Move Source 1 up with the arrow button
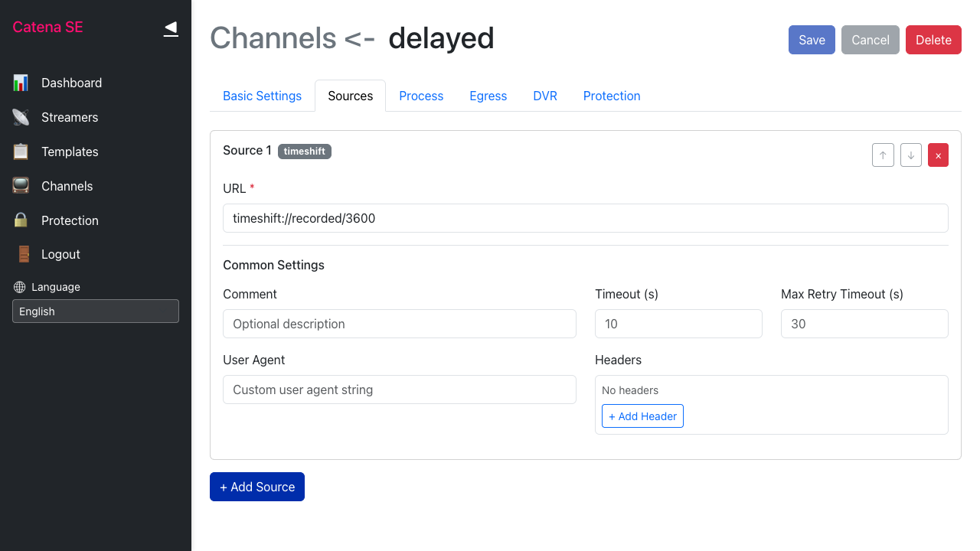Image resolution: width=980 pixels, height=551 pixels. pos(883,155)
